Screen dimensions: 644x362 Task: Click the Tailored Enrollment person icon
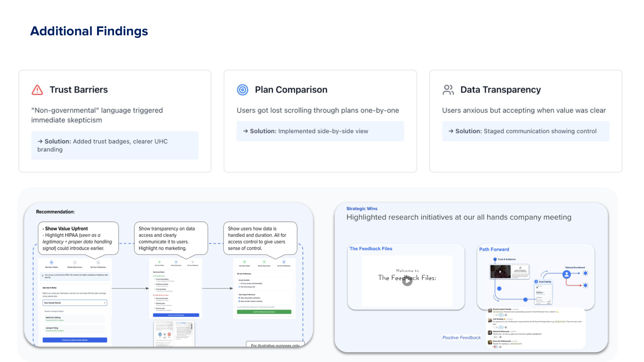pos(567,274)
